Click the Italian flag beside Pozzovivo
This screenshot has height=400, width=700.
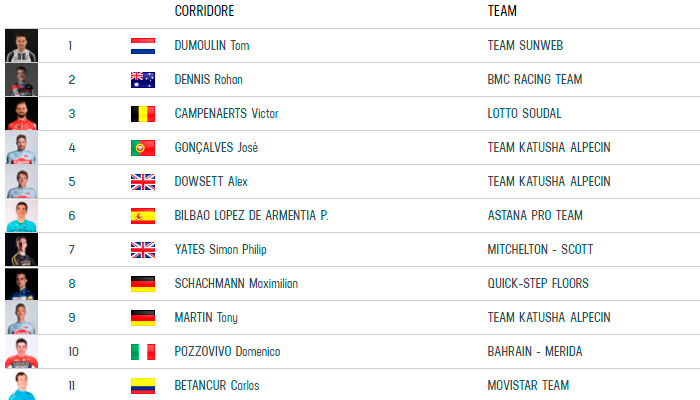(143, 352)
